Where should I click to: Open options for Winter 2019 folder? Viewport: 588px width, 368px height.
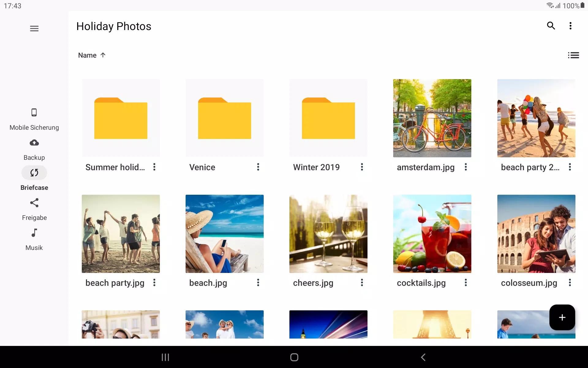[362, 167]
